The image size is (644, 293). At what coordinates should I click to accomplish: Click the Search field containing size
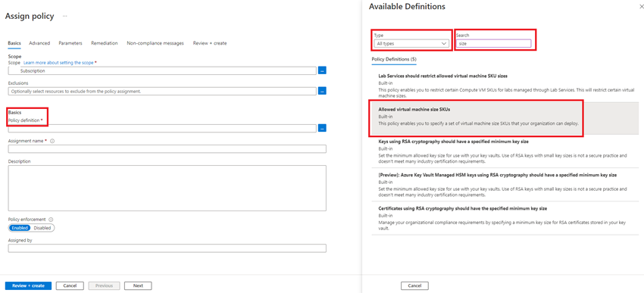click(x=493, y=43)
